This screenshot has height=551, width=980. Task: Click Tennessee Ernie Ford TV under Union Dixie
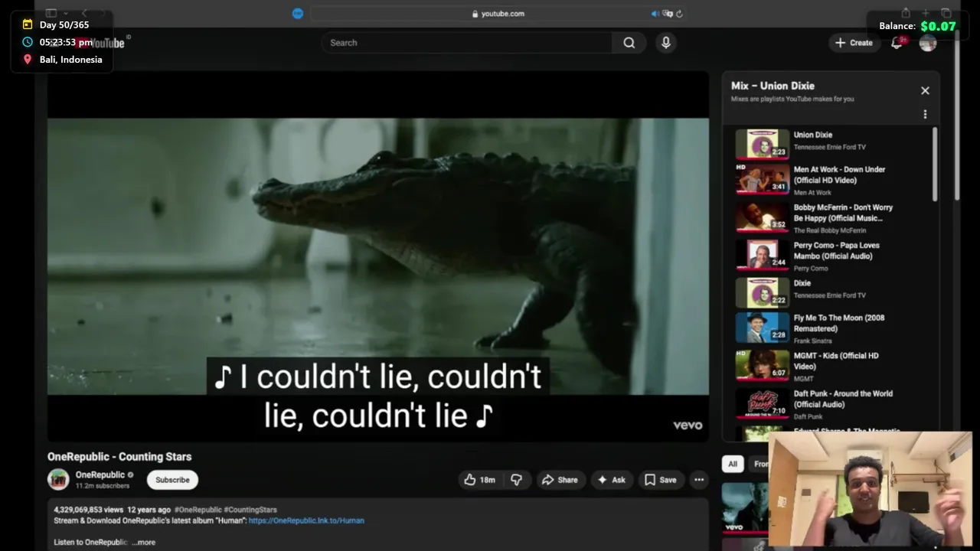pyautogui.click(x=829, y=147)
